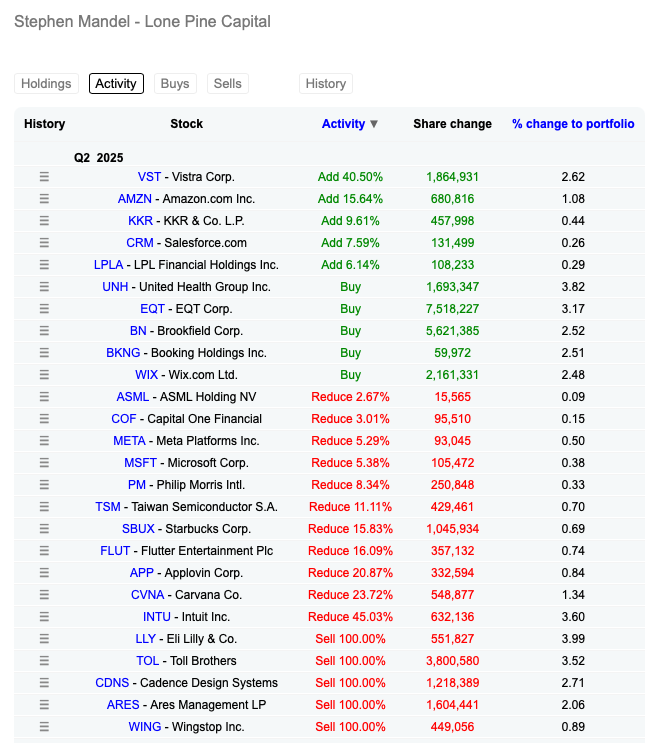Open LLY ticker link
The image size is (654, 743).
tap(145, 639)
